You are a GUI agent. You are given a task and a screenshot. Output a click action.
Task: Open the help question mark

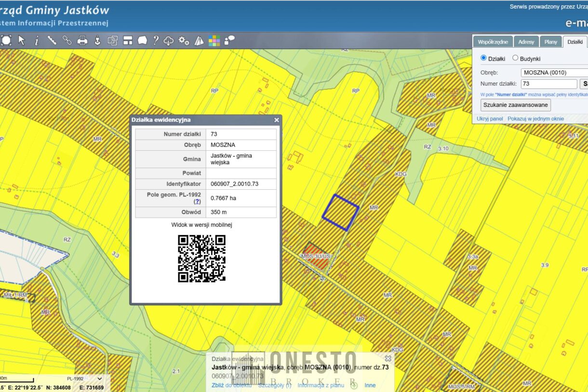click(156, 40)
